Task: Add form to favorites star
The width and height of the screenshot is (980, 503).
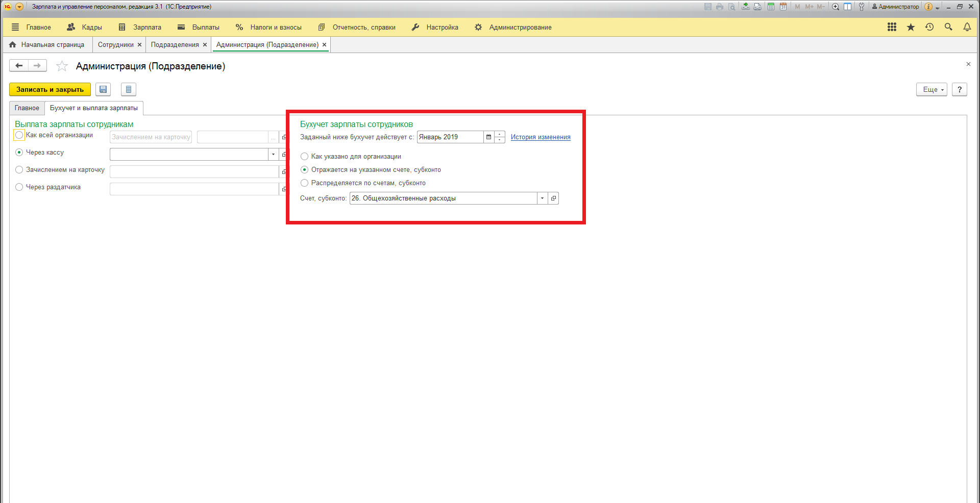Action: pos(62,66)
